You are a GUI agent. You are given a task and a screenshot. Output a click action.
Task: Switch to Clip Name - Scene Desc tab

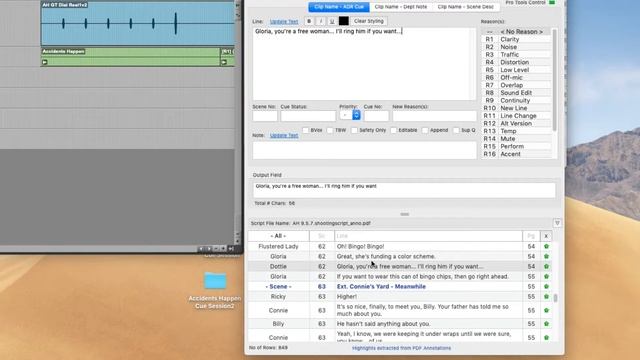click(x=465, y=7)
